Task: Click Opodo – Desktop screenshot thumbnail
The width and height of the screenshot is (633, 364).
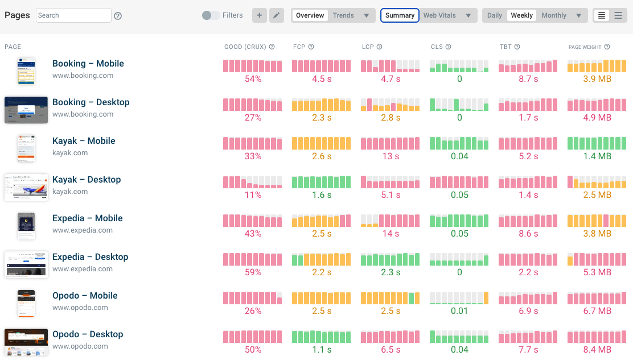Action: (26, 342)
